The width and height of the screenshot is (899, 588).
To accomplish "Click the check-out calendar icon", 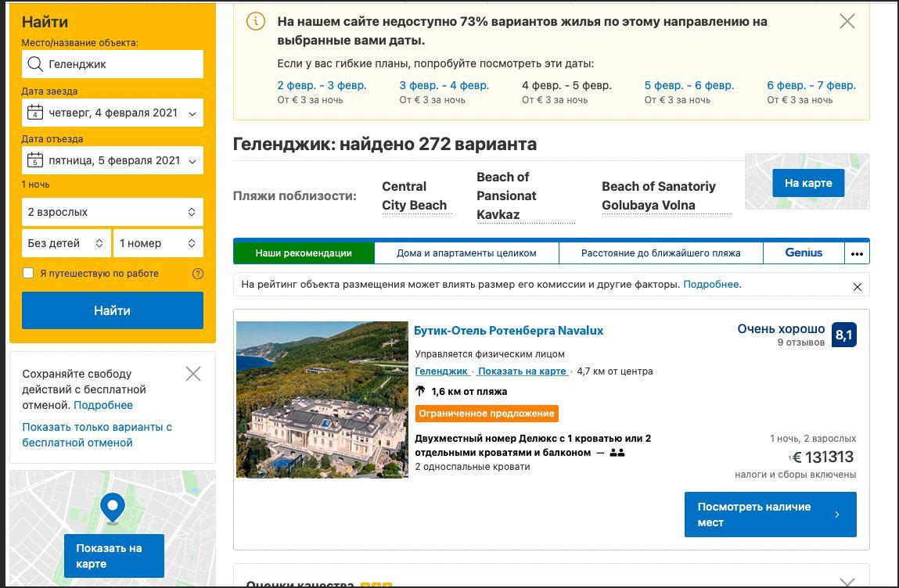I will (x=35, y=160).
